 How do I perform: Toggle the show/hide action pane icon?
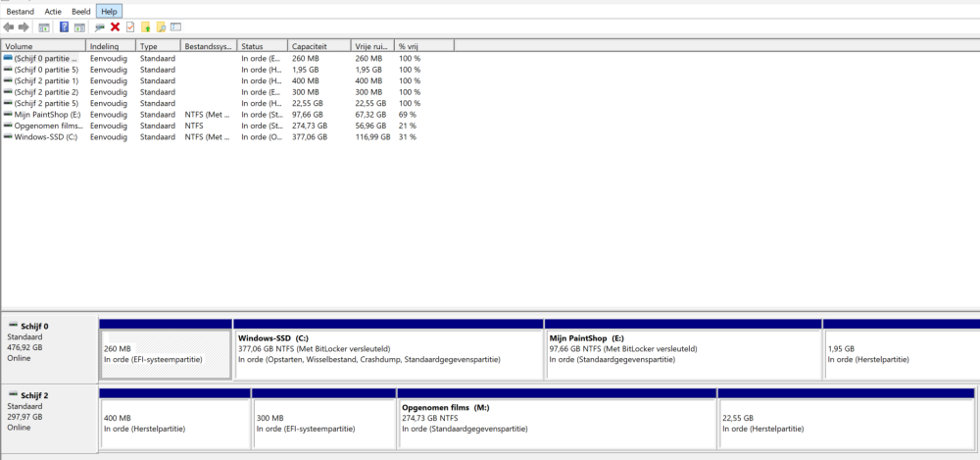tap(79, 26)
